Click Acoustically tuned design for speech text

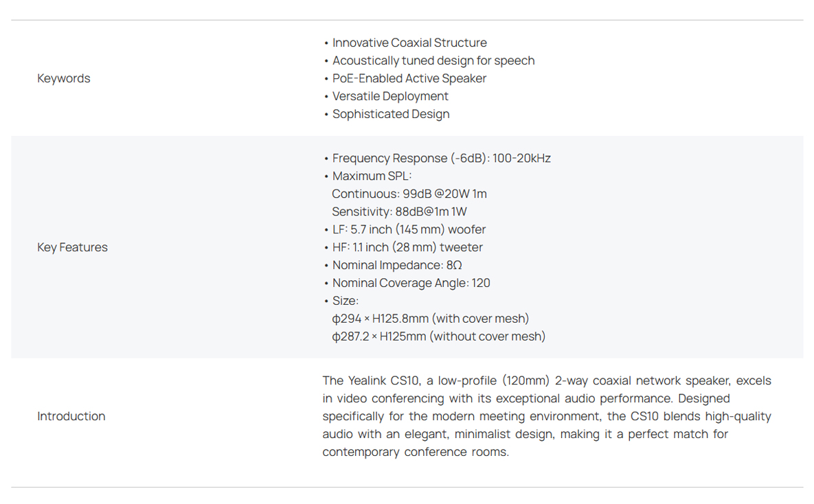click(x=433, y=60)
